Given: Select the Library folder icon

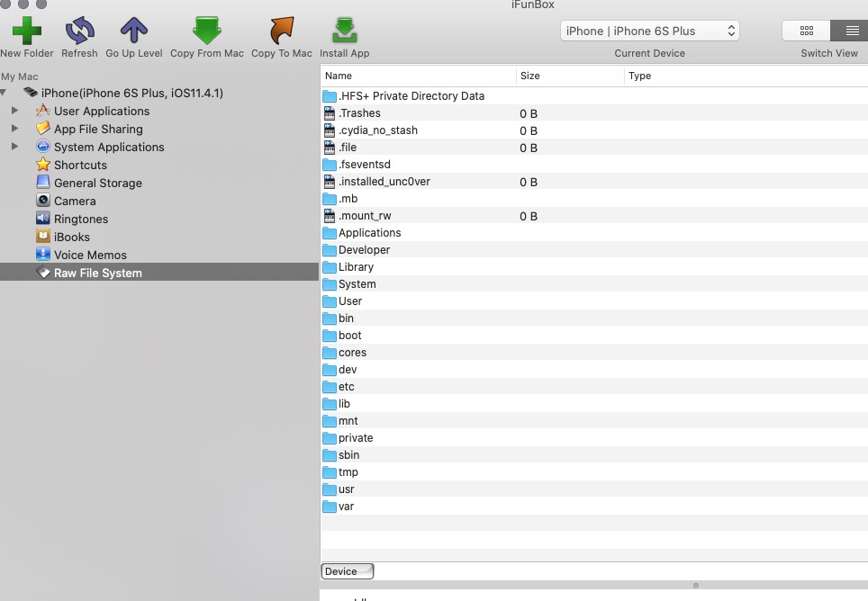Looking at the screenshot, I should pyautogui.click(x=330, y=267).
